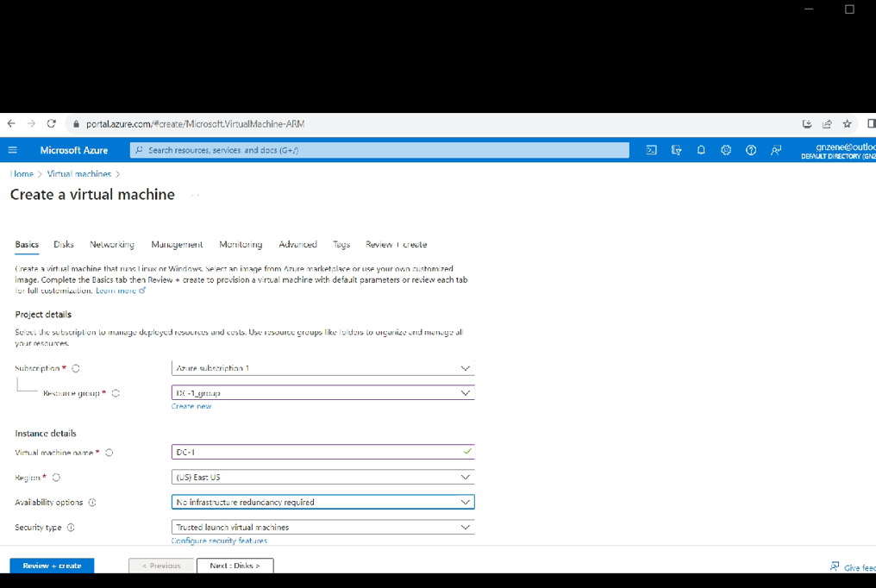
Task: Open Azure portal settings gear
Action: point(726,150)
